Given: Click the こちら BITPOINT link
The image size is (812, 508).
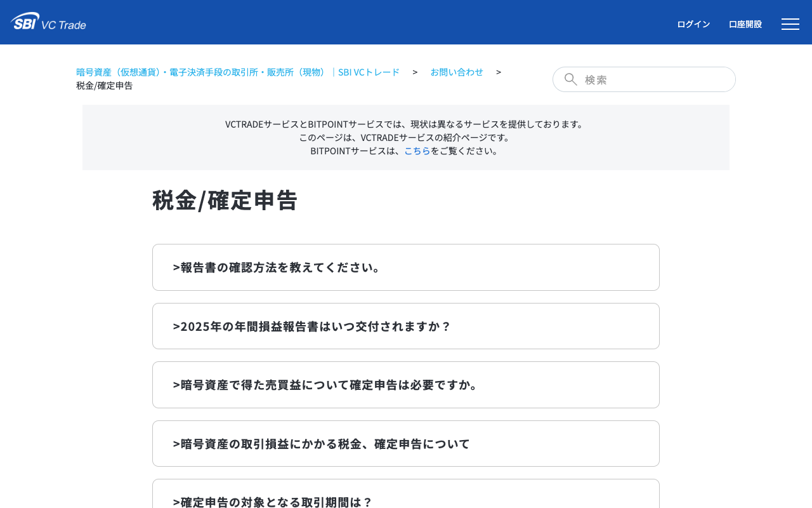Looking at the screenshot, I should (x=417, y=150).
